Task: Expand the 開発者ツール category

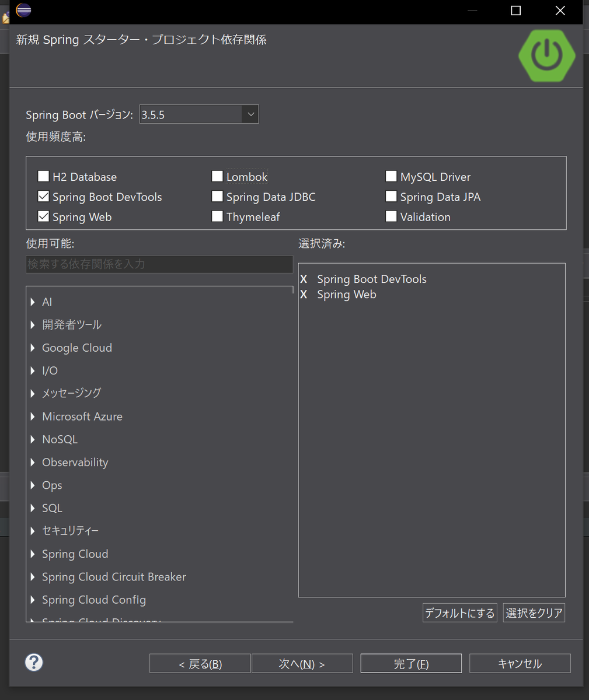Action: tap(33, 325)
